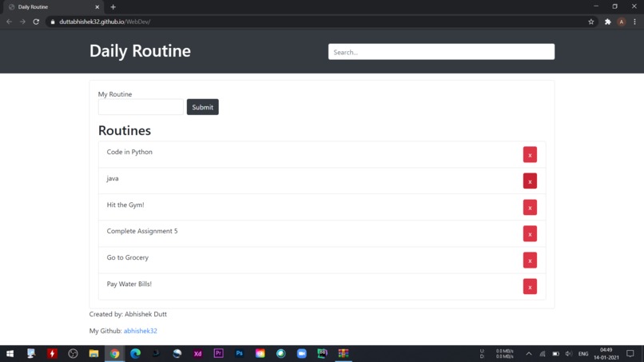Remove the Pay Water Bills! routine
The image size is (644, 362).
point(530,286)
